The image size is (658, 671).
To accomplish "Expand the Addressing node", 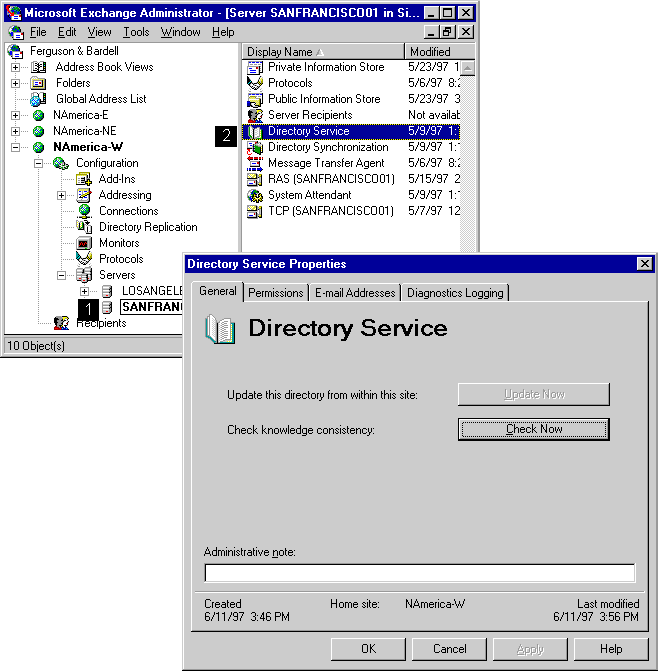I will [62, 196].
